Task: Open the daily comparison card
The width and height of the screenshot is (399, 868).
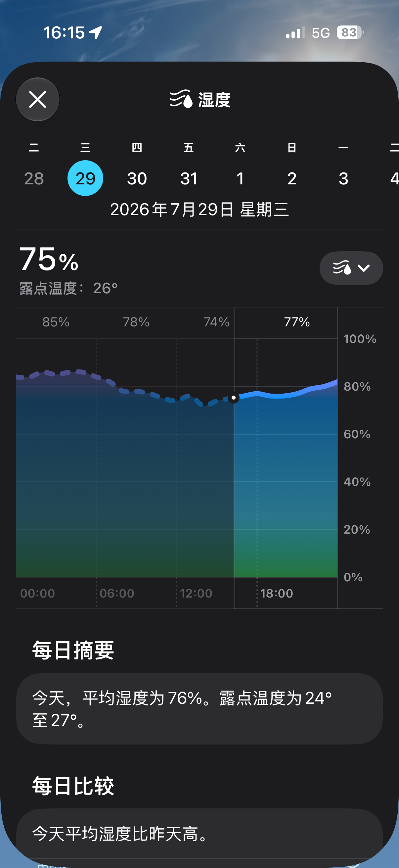Action: (199, 834)
